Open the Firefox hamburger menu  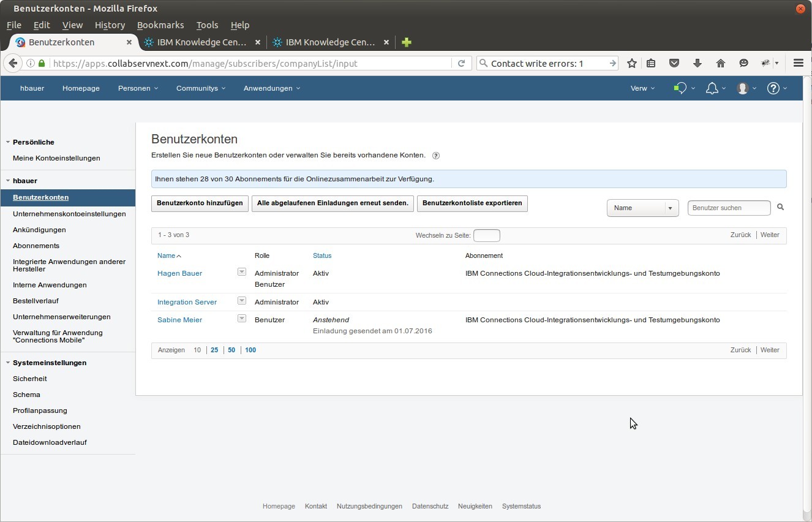click(x=798, y=63)
